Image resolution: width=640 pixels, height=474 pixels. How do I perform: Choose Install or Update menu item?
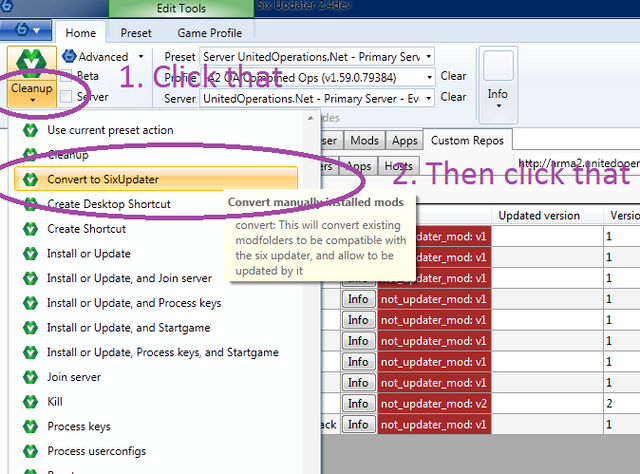point(156,254)
